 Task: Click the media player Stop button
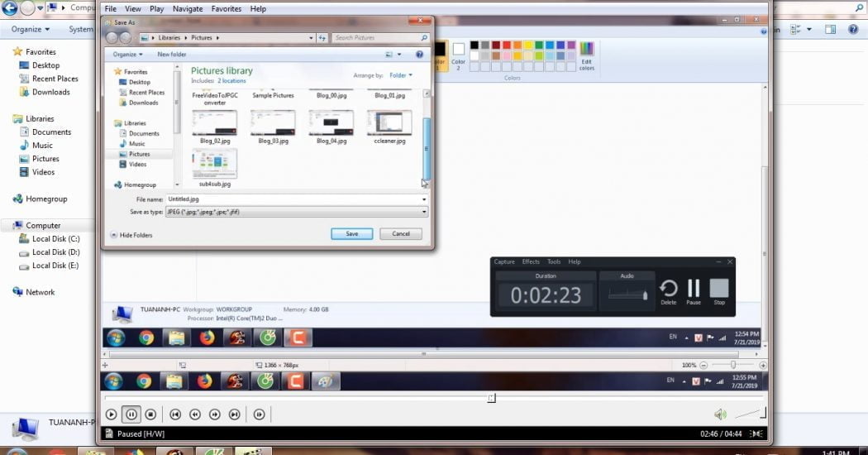pyautogui.click(x=150, y=414)
